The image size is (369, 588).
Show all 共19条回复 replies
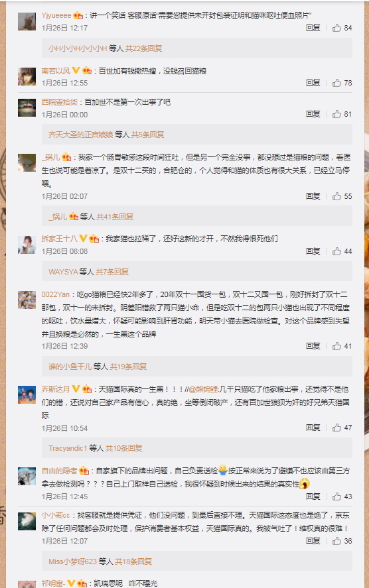point(128,367)
